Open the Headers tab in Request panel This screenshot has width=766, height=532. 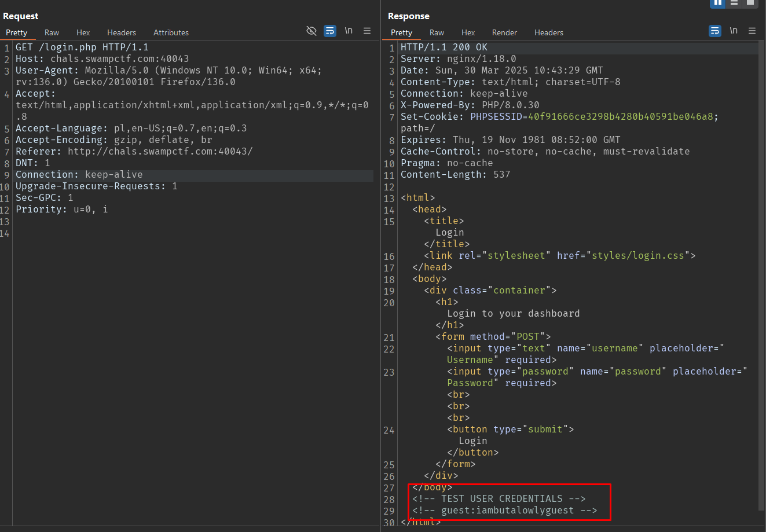[x=122, y=32]
